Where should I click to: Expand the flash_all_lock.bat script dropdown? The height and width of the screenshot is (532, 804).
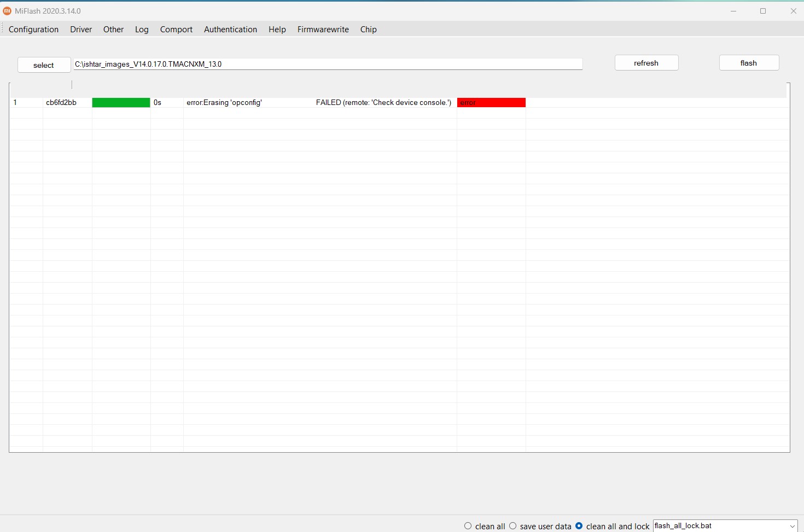pos(792,526)
